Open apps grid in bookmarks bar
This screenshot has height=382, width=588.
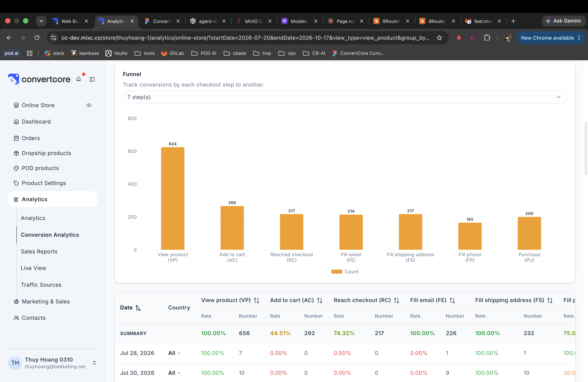[x=30, y=53]
